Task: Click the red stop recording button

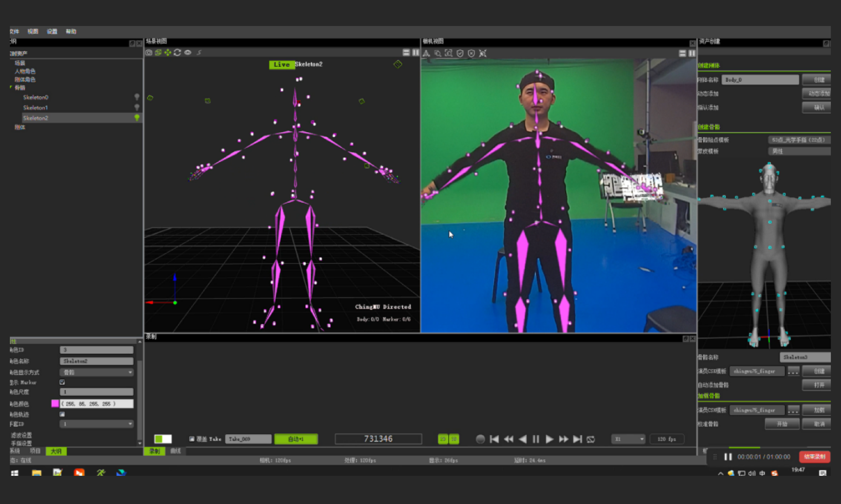Action: 815,457
